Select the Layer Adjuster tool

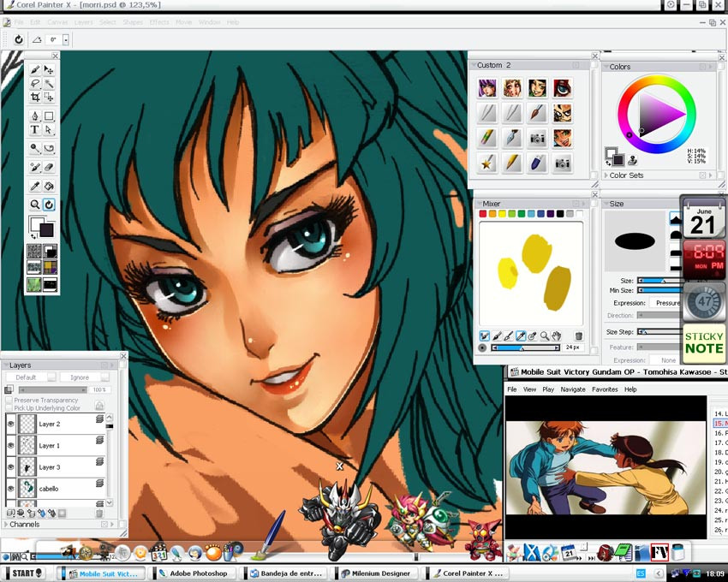49,70
